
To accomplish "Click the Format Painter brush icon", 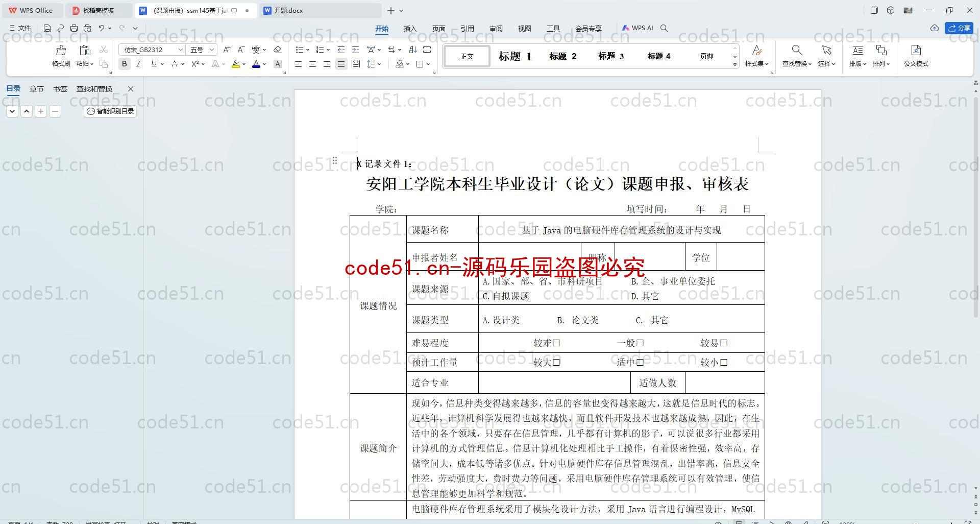I will tap(61, 50).
